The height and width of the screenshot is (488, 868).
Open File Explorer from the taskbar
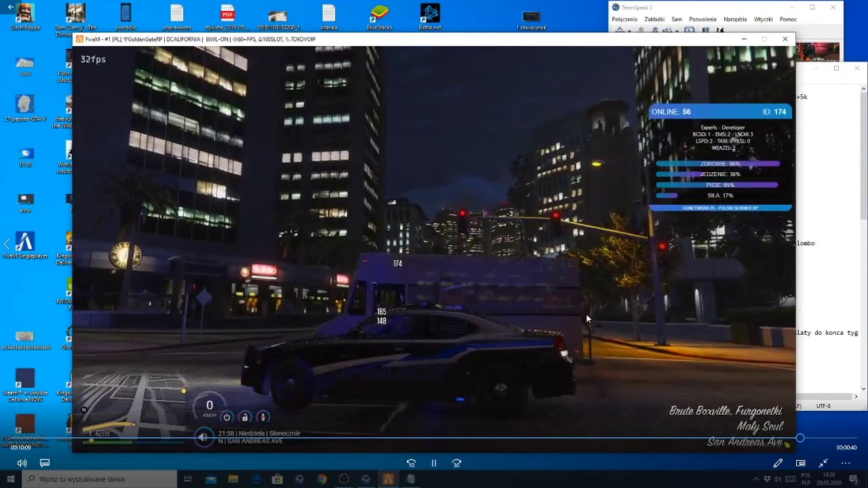pos(233,479)
